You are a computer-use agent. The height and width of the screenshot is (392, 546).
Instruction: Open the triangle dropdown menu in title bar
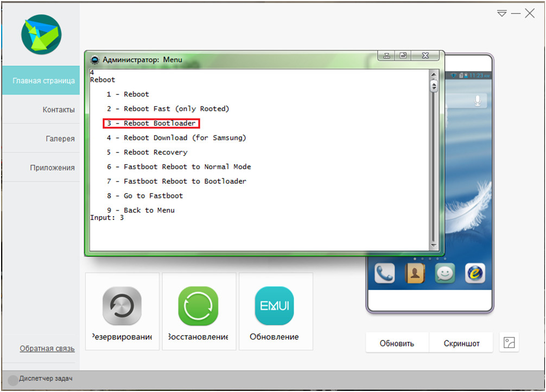[x=501, y=13]
